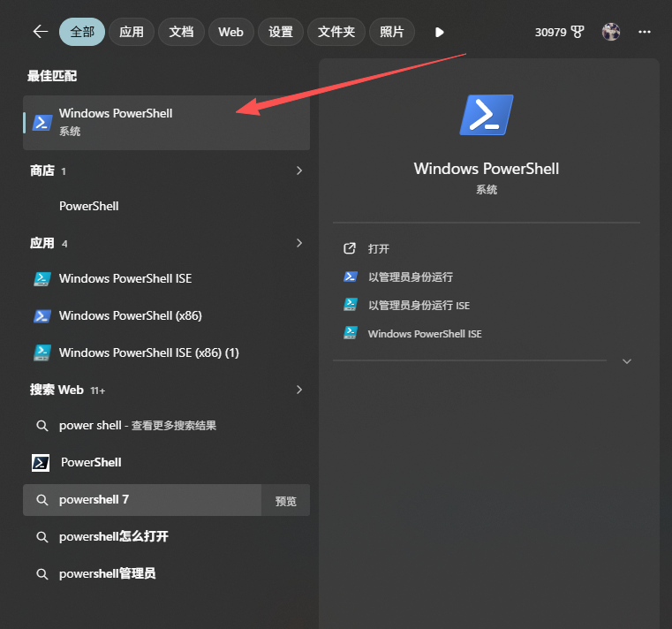
Task: Show more filters with the play arrow
Action: [439, 32]
